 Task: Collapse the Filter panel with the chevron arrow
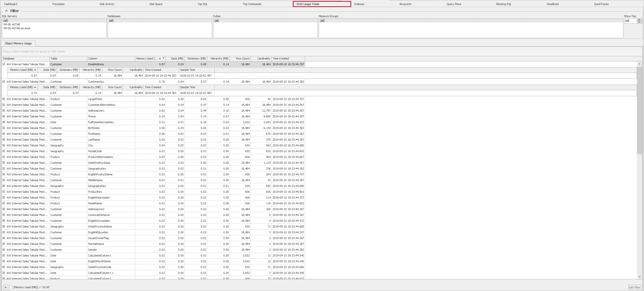click(6, 11)
